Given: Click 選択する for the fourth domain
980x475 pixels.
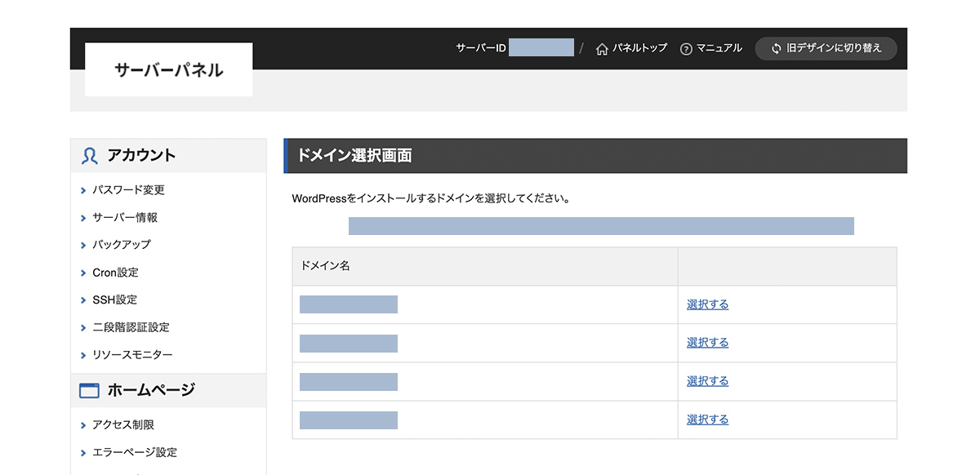Looking at the screenshot, I should 707,420.
